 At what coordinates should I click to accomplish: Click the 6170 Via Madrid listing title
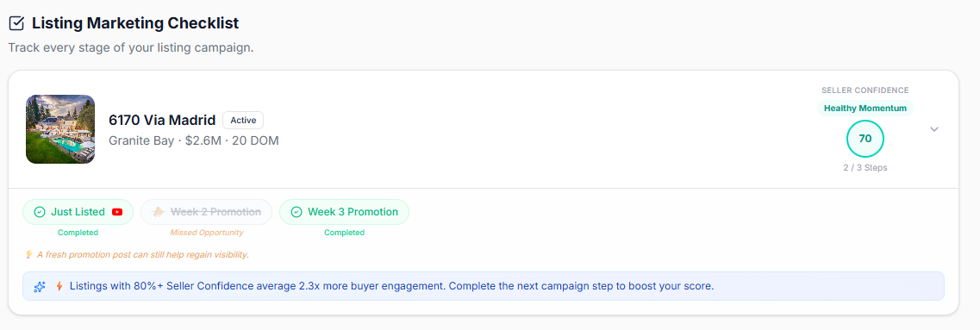[x=162, y=120]
